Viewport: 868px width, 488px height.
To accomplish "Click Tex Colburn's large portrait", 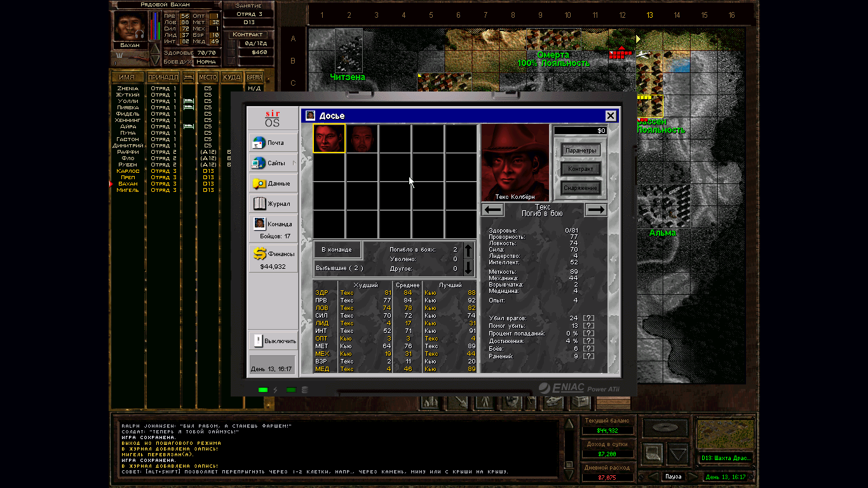I will click(x=515, y=163).
